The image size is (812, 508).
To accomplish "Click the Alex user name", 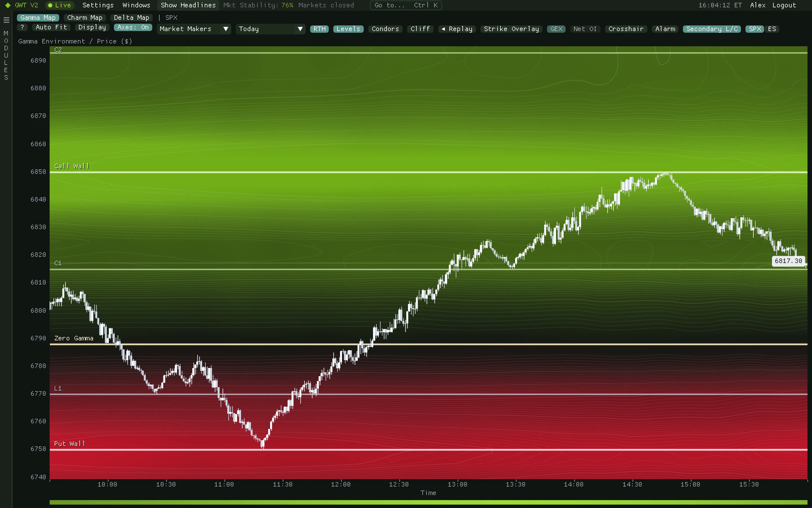I will (758, 5).
